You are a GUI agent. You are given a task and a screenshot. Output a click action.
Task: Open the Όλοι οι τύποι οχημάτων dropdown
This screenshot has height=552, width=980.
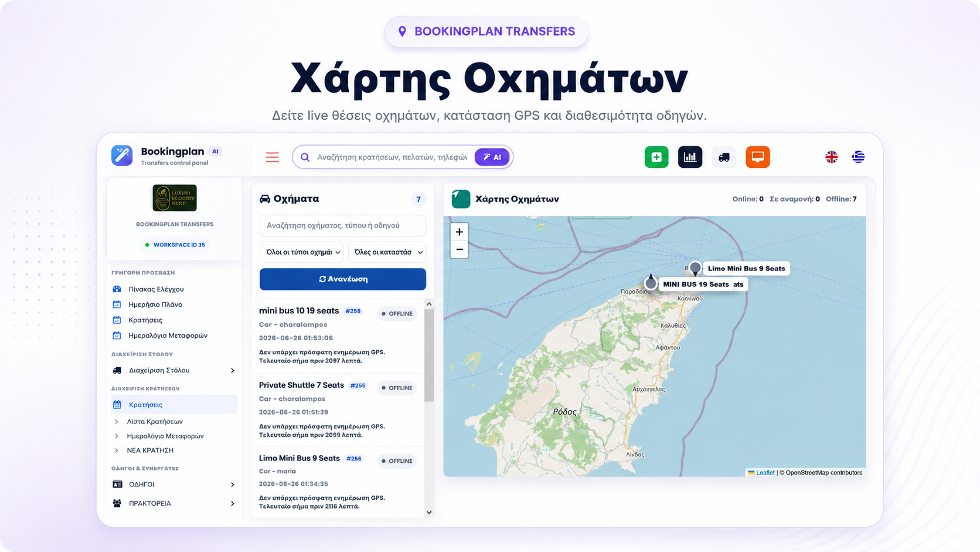point(301,252)
